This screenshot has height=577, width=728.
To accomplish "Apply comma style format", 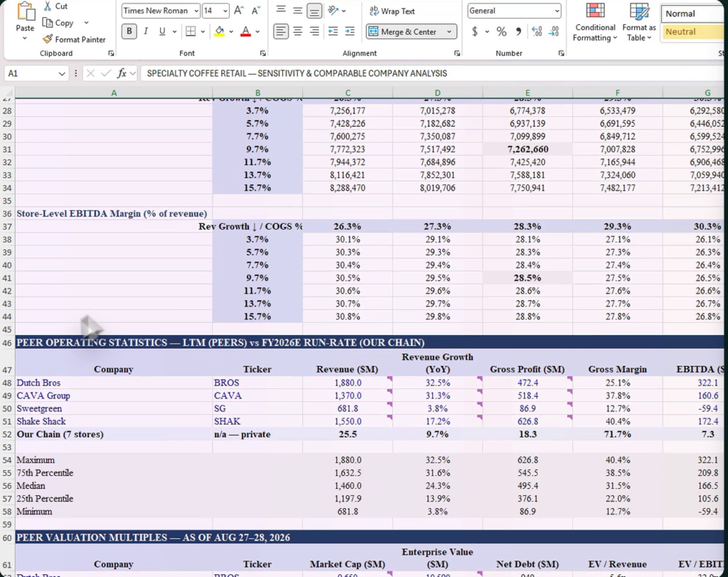I will coord(518,31).
